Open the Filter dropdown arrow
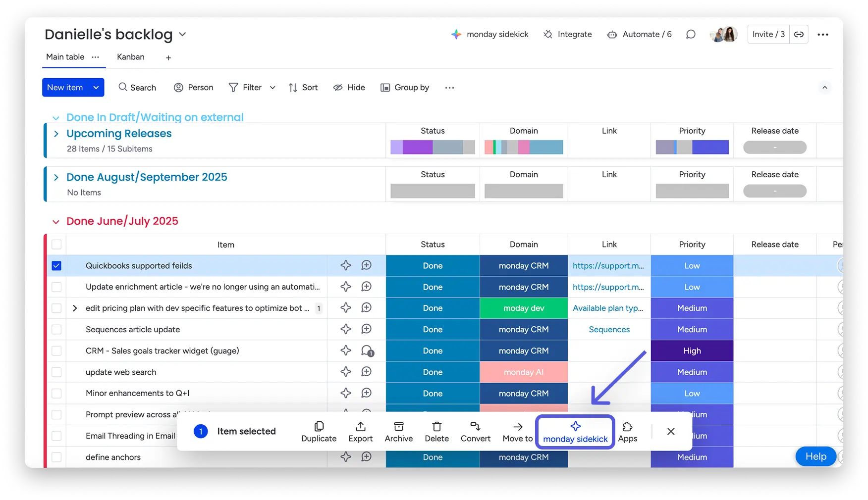Viewport: 868px width, 500px height. (272, 88)
